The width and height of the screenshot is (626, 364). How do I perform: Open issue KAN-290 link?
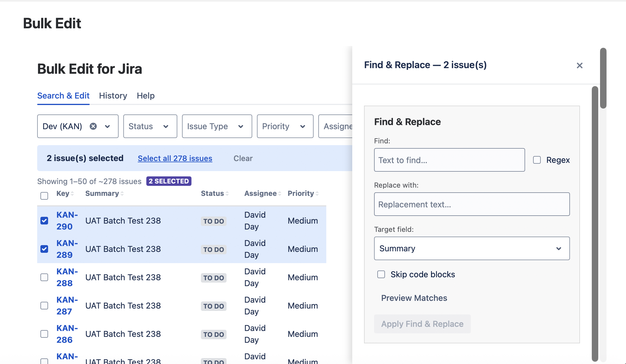67,221
